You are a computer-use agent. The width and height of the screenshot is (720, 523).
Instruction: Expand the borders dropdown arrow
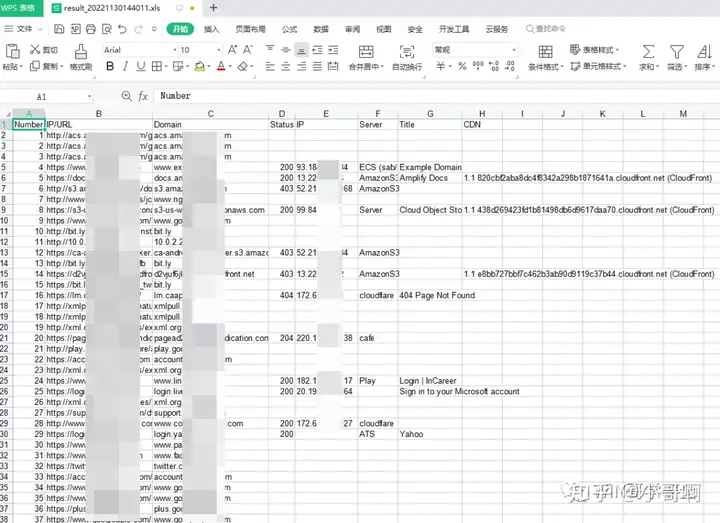click(x=166, y=67)
